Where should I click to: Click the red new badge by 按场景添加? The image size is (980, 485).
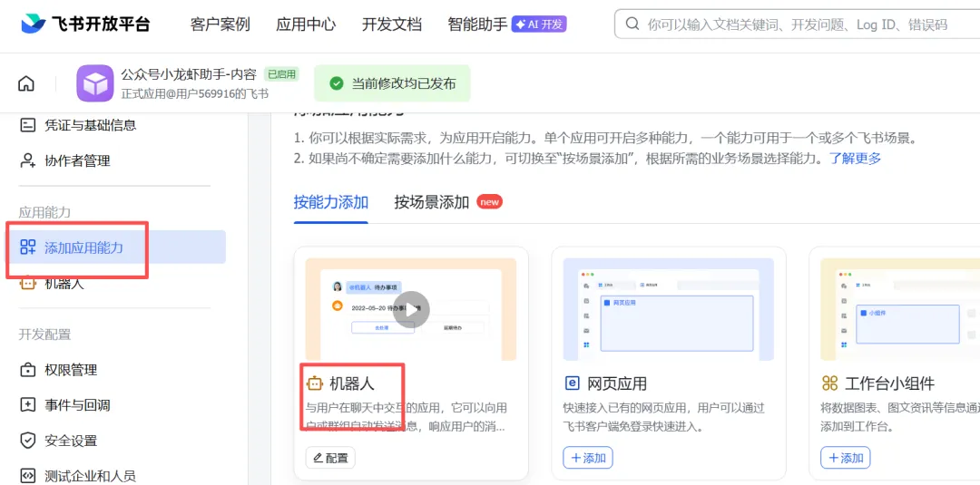[x=489, y=201]
